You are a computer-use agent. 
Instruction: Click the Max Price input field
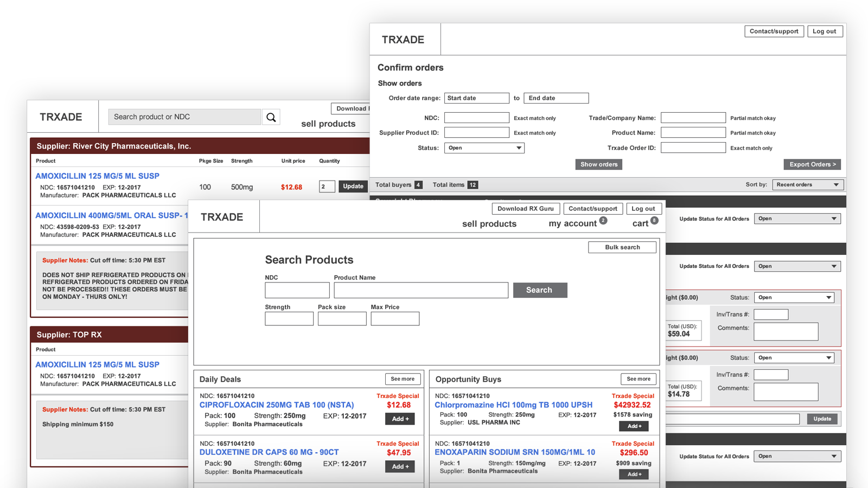point(395,319)
